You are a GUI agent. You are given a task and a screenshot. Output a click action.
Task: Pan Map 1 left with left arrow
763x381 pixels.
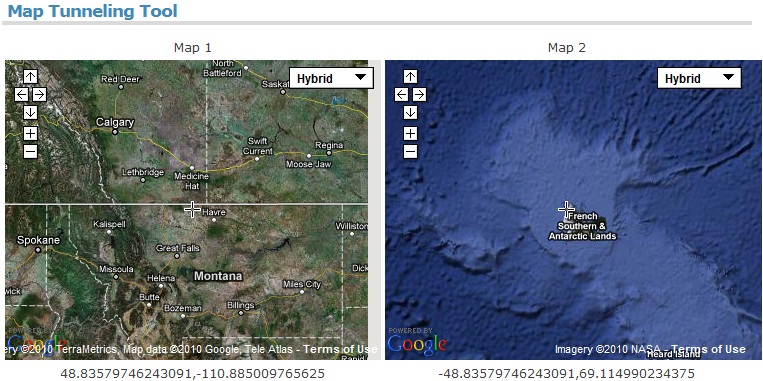click(x=21, y=94)
